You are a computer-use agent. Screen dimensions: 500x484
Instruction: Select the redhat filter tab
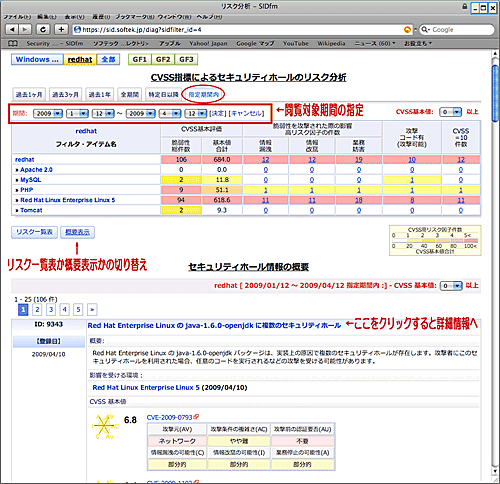(x=80, y=60)
